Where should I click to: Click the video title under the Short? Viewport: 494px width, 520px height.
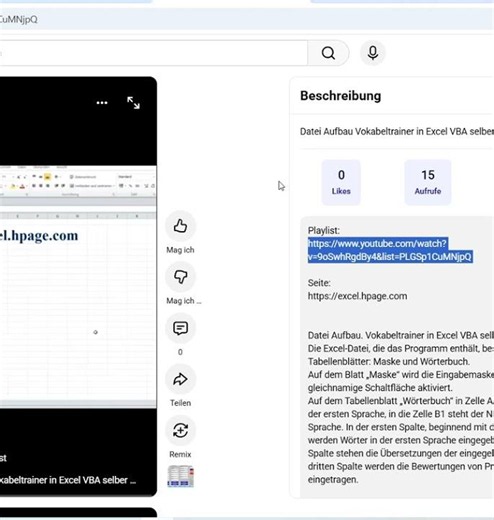68,480
